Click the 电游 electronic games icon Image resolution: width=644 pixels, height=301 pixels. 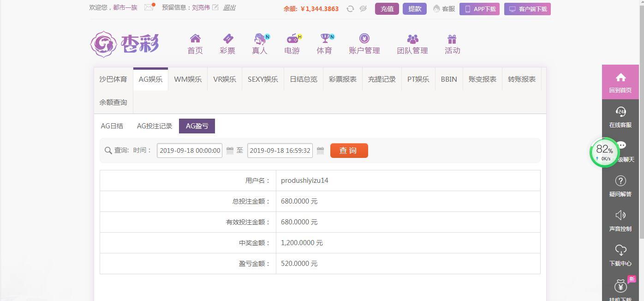292,44
